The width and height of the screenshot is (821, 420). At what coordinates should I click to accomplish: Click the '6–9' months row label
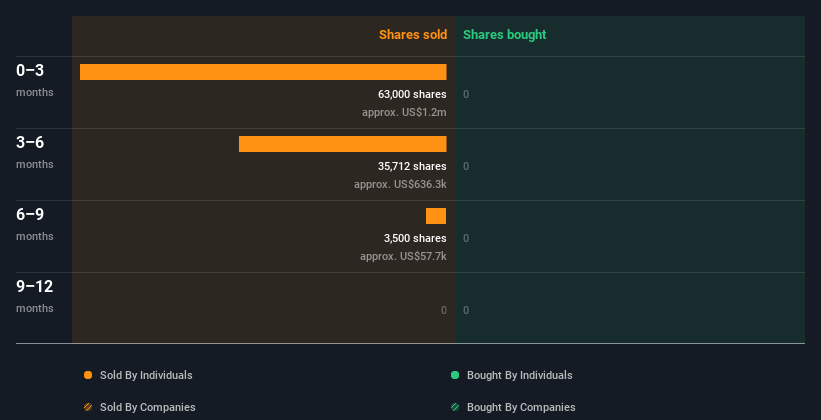[30, 214]
